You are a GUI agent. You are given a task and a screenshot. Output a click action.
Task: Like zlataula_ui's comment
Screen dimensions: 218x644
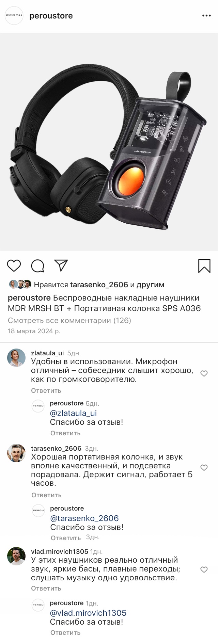pyautogui.click(x=204, y=373)
